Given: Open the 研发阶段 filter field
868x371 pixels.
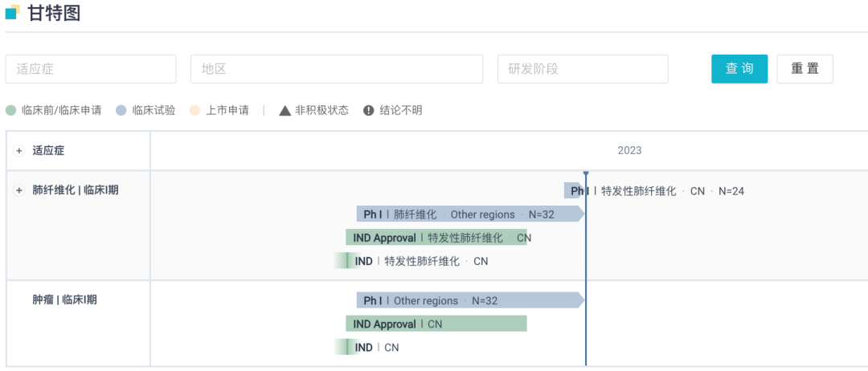Looking at the screenshot, I should tap(583, 69).
